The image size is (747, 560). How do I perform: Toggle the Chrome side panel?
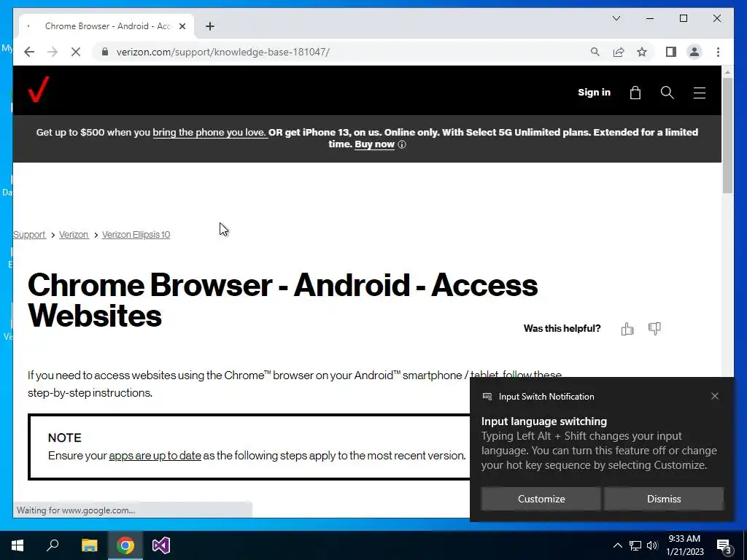[x=671, y=52]
